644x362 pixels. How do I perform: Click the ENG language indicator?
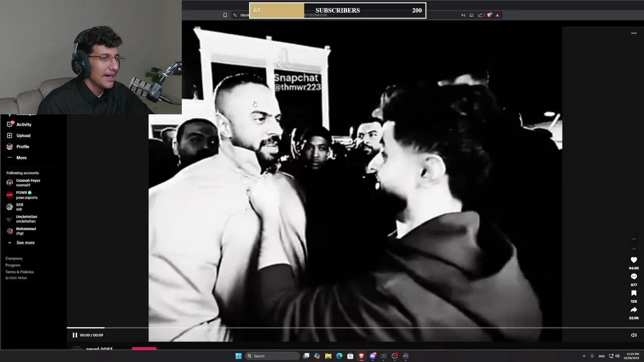(x=601, y=356)
